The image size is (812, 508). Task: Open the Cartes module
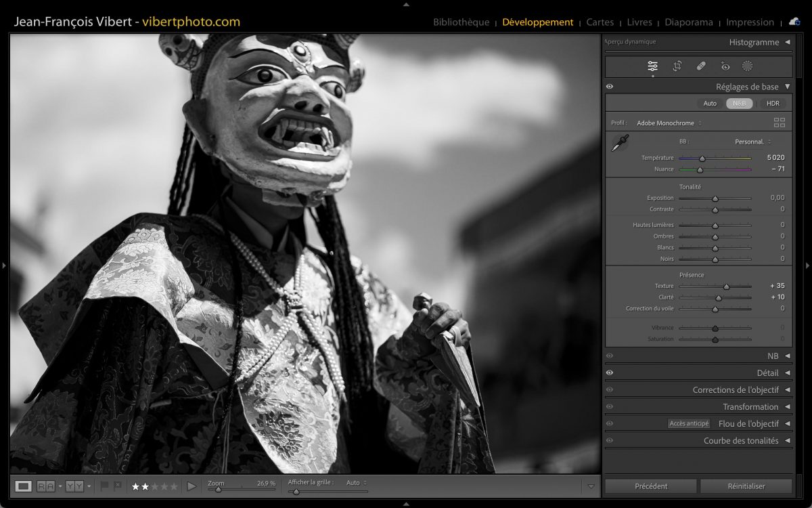[600, 22]
